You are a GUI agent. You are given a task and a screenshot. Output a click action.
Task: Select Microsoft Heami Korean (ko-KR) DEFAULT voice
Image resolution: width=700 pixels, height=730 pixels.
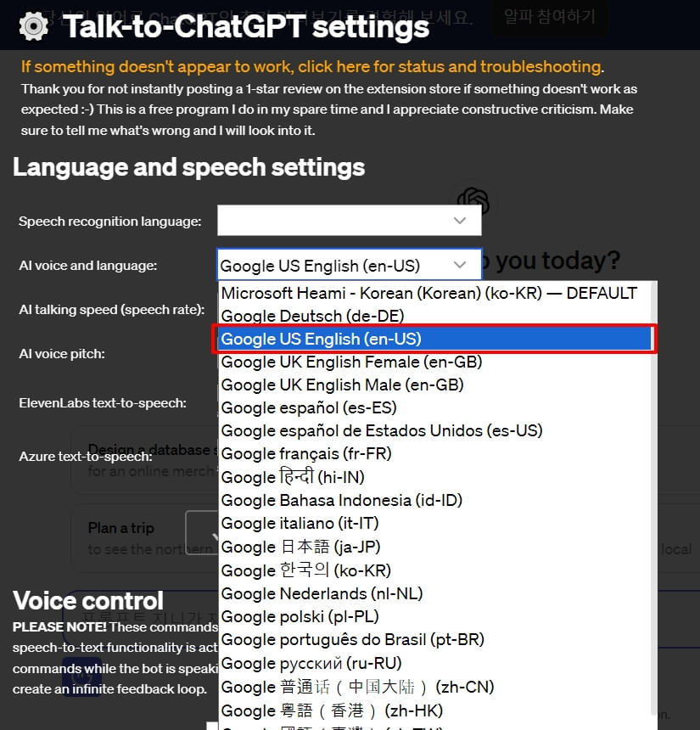point(434,293)
